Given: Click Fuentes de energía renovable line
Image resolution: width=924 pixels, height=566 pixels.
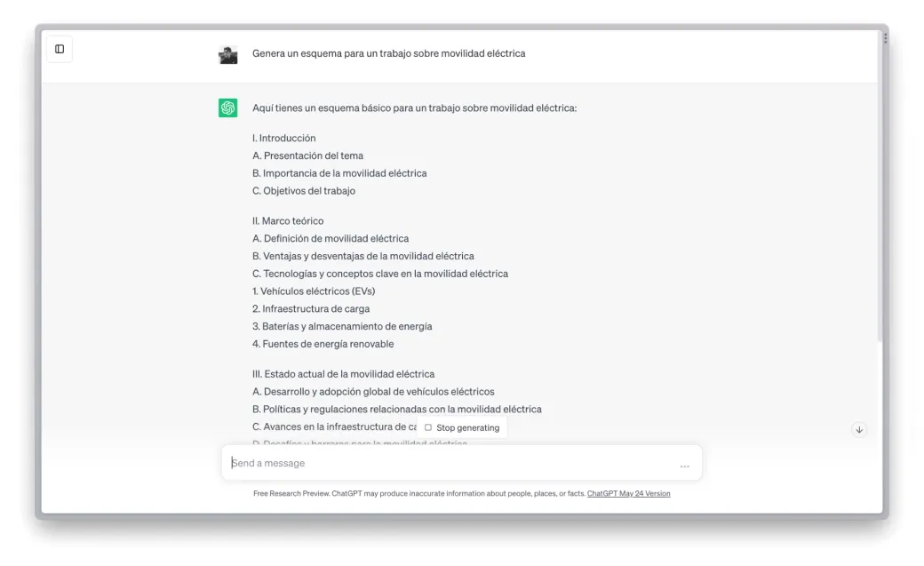Looking at the screenshot, I should pos(323,345).
